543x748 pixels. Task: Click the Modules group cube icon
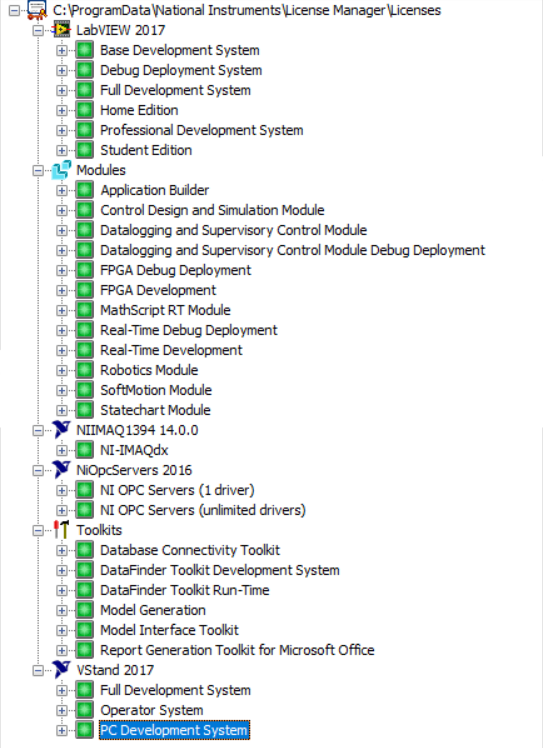click(62, 170)
